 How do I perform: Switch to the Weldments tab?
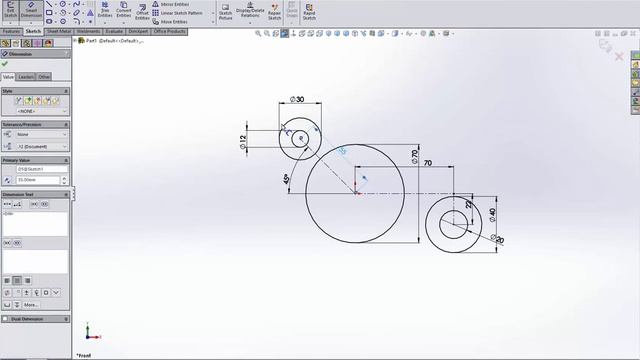pos(88,31)
